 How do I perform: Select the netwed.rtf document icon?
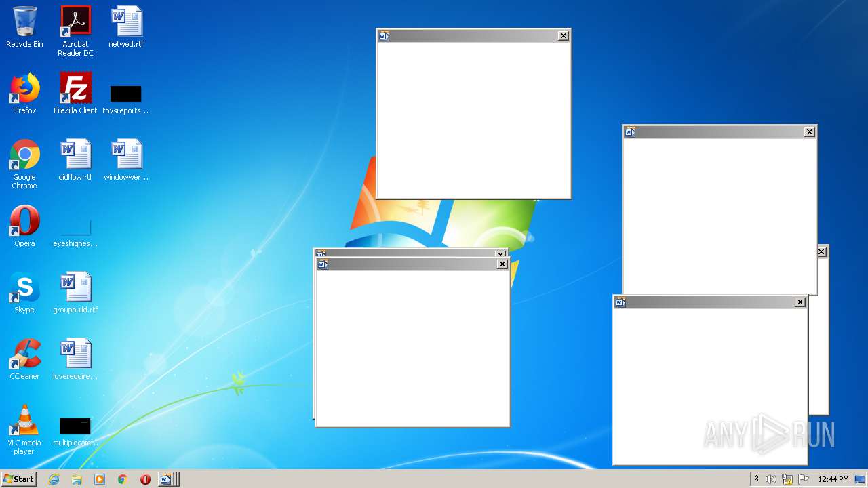pos(126,27)
